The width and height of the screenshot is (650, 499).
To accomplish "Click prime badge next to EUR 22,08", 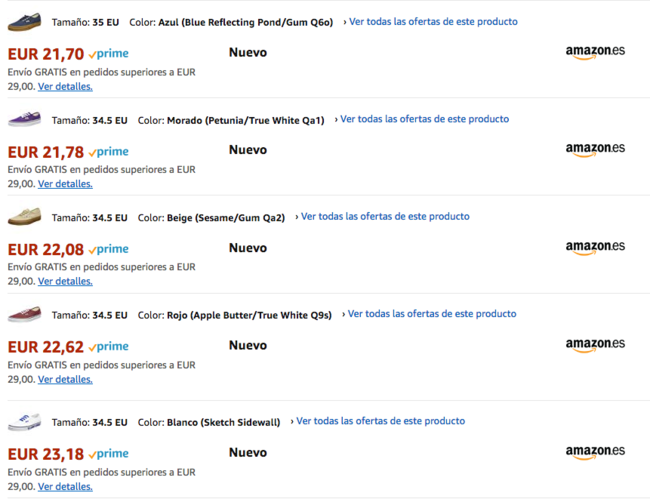I will [x=109, y=249].
